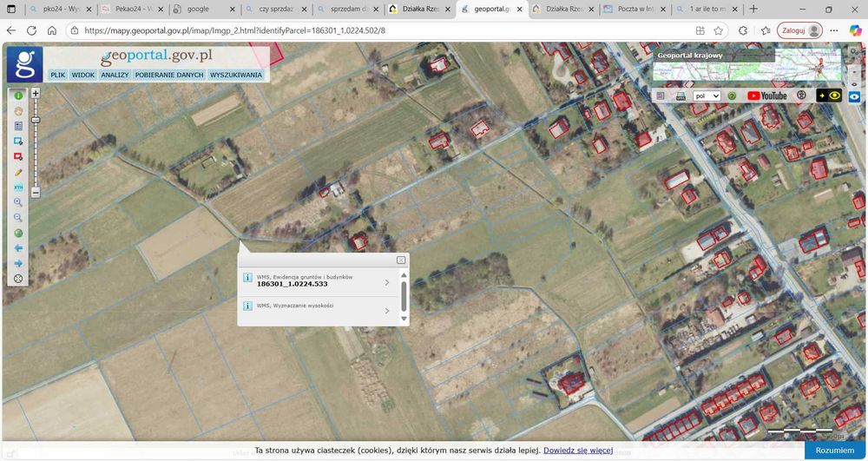Add page to favorites star
This screenshot has width=868, height=461.
coord(719,30)
